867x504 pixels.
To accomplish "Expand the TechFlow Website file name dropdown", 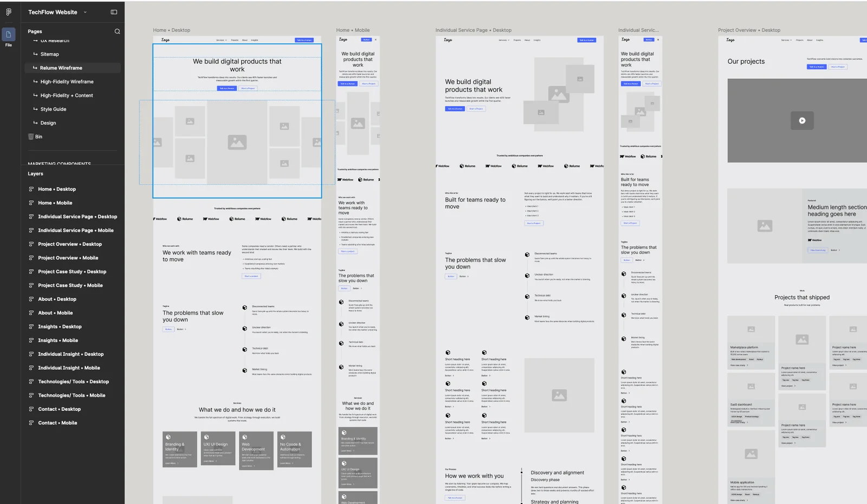I will coord(85,12).
